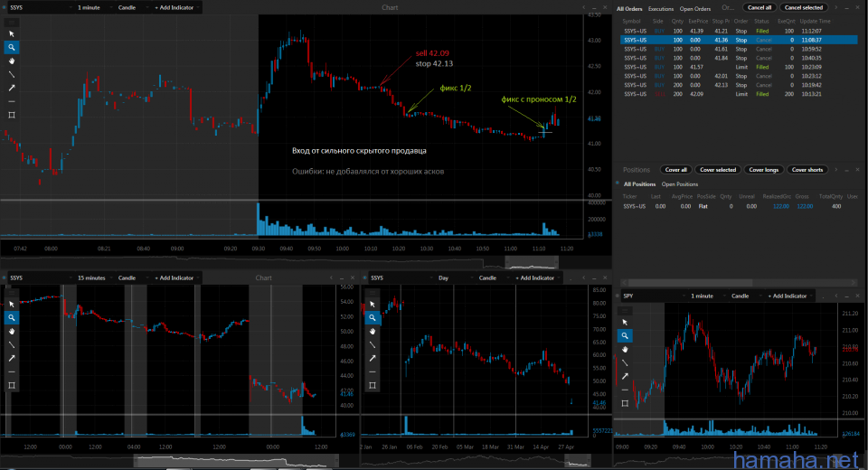This screenshot has height=470, width=868.
Task: Pick the arrow tool in the Day chart
Action: (373, 358)
